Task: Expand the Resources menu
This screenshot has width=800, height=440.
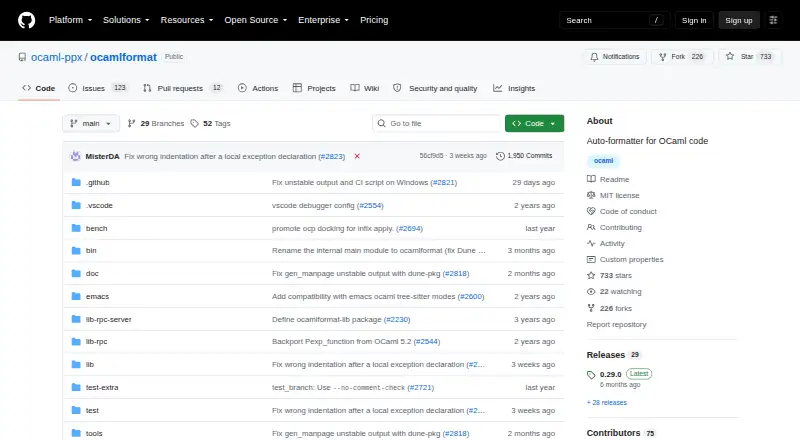Action: [x=187, y=20]
